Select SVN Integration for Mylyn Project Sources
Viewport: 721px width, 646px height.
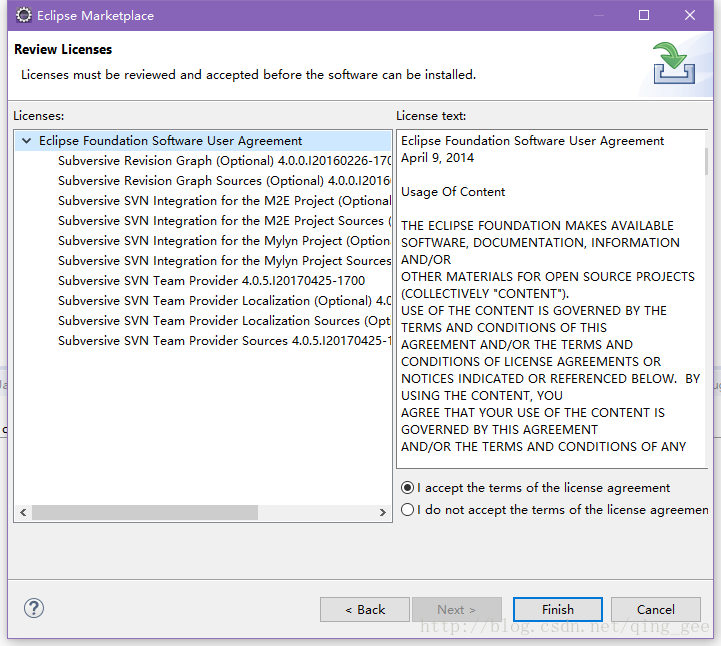(x=224, y=261)
